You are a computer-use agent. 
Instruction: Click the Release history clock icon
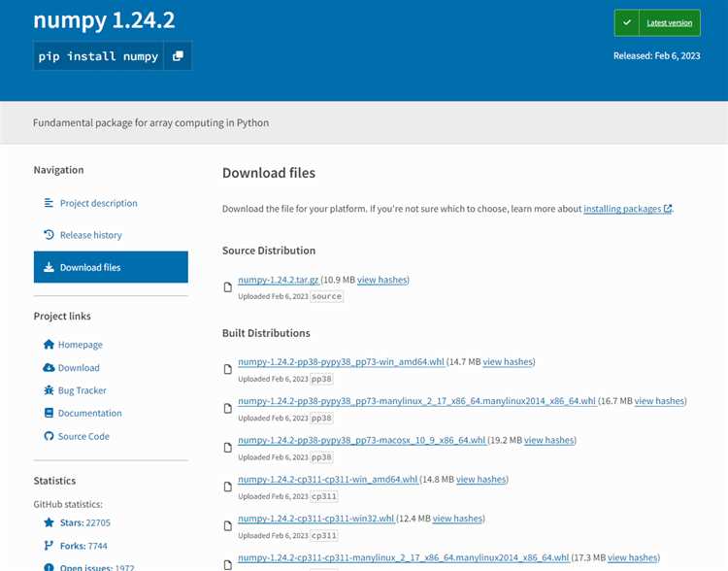(x=49, y=235)
